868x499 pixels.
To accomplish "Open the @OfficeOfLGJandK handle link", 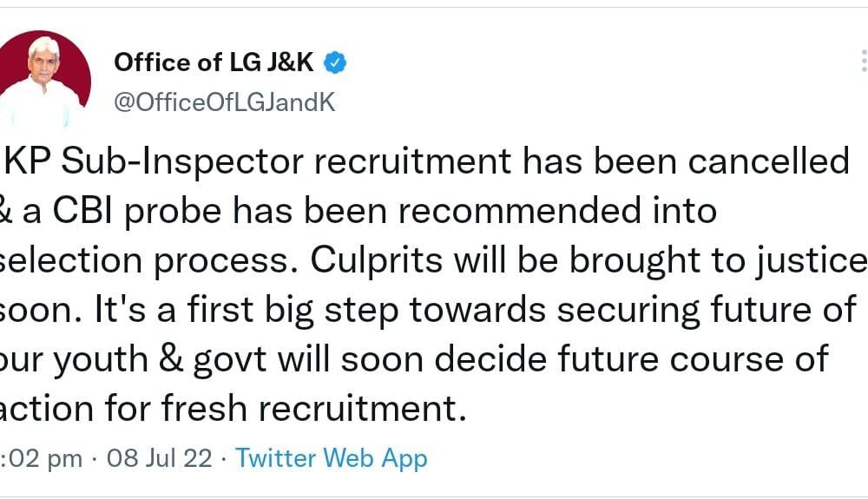I will click(x=224, y=102).
